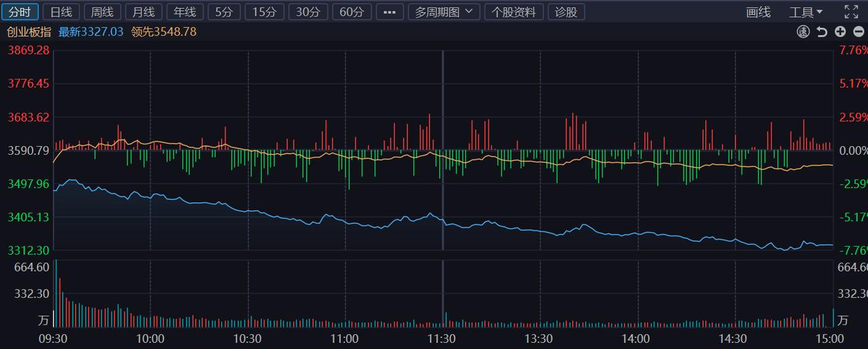Image resolution: width=868 pixels, height=349 pixels.
Task: Click the 3776.45 price axis label
Action: (28, 84)
